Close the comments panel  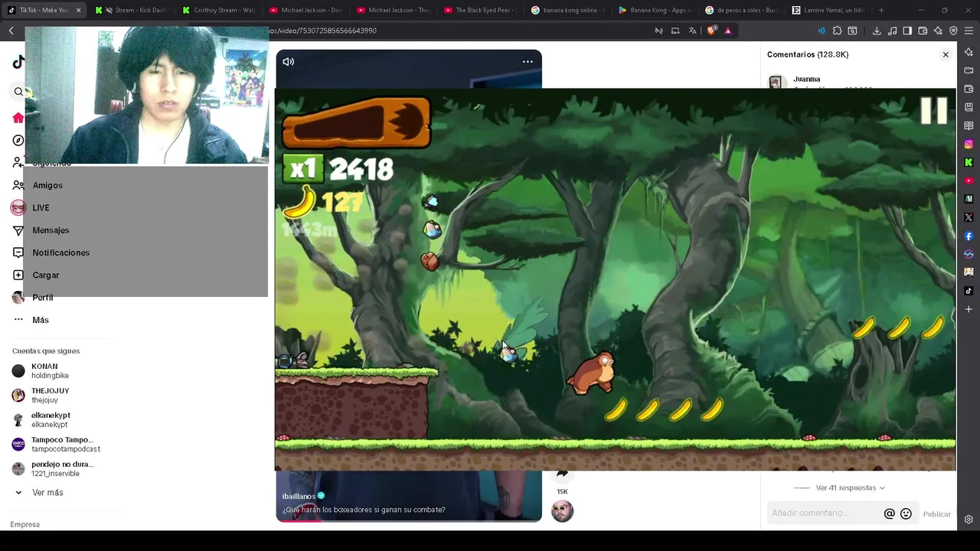pos(946,54)
